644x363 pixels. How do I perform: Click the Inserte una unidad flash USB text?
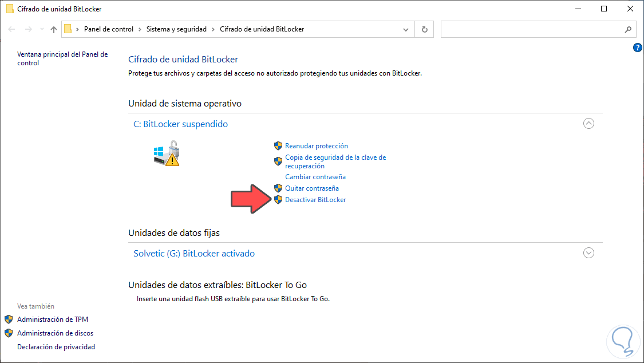coord(234,299)
